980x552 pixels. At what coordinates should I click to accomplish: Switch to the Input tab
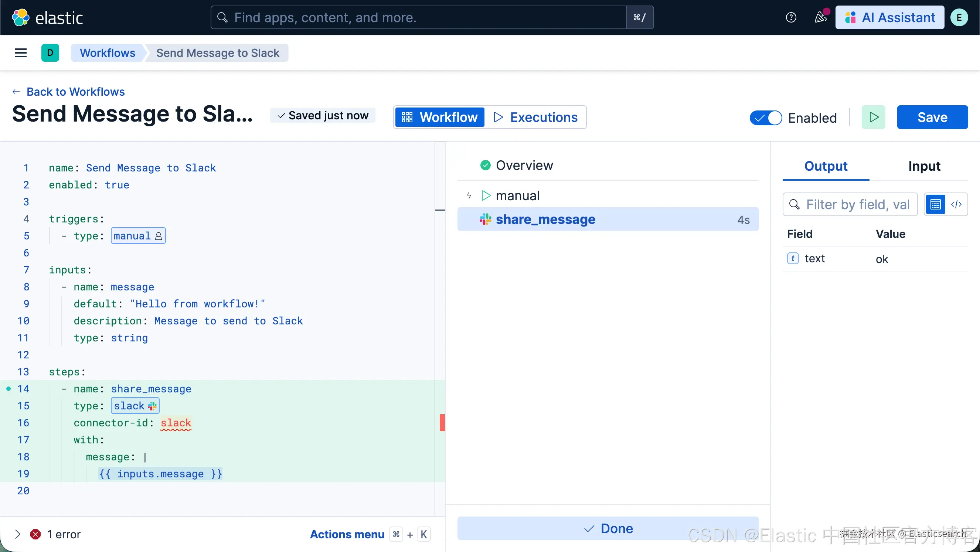[924, 166]
